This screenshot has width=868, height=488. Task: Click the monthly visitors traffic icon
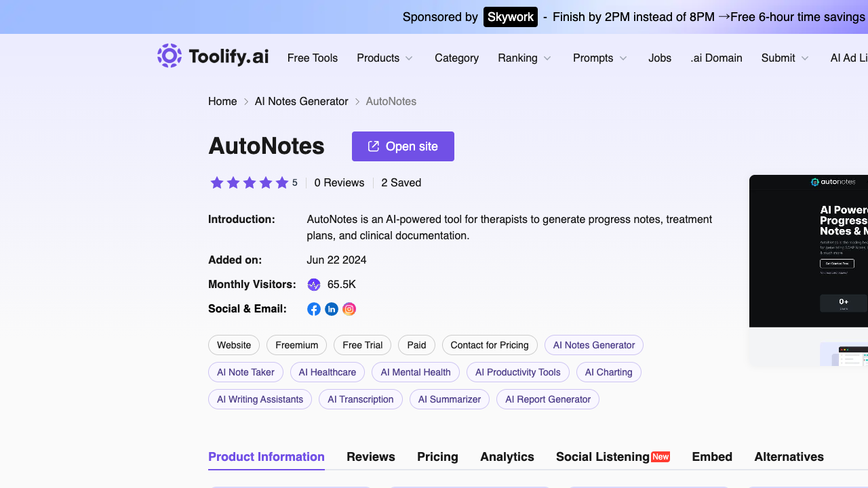coord(314,285)
